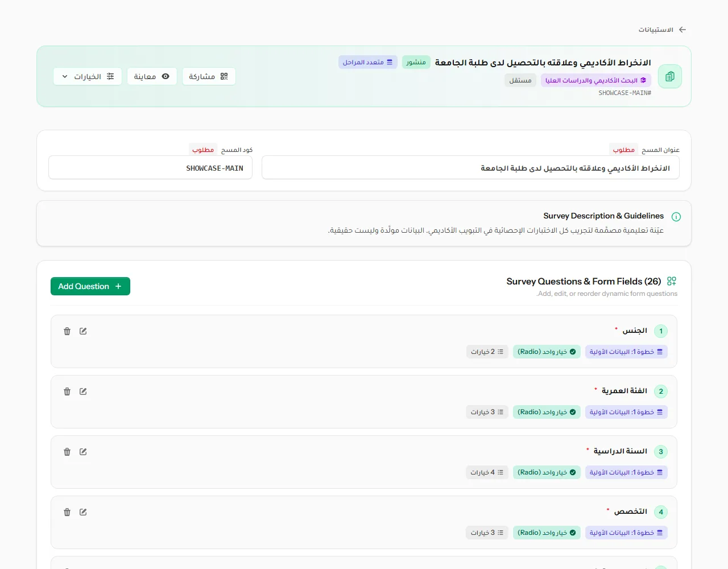
Task: Expand the الخيارات options dropdown
Action: pos(88,76)
